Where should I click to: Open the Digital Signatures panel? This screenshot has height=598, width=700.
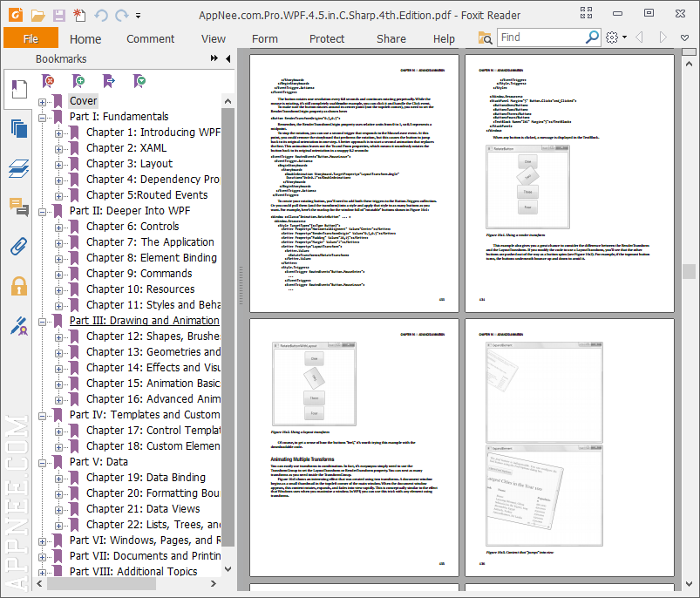click(x=19, y=326)
